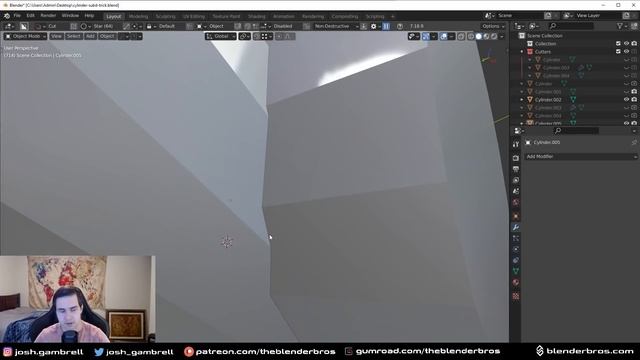640x360 pixels.
Task: Click the Select menu in viewport header
Action: [73, 36]
